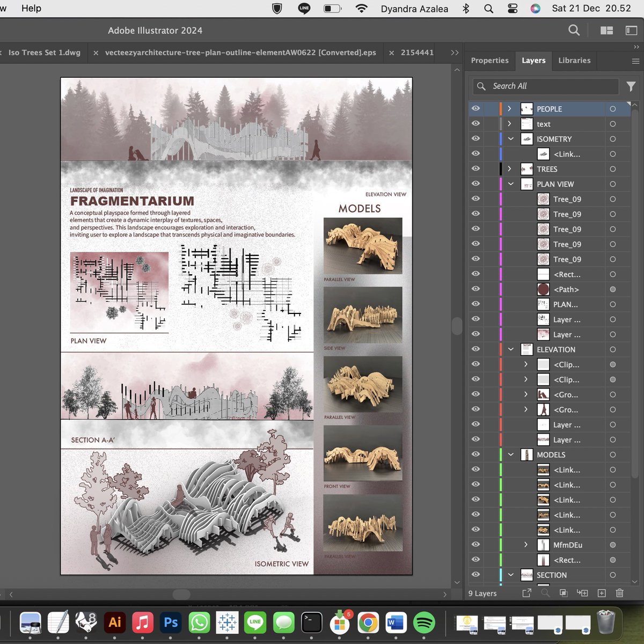644x644 pixels.
Task: Hide the <Path> sublayer via eye icon
Action: pos(476,289)
